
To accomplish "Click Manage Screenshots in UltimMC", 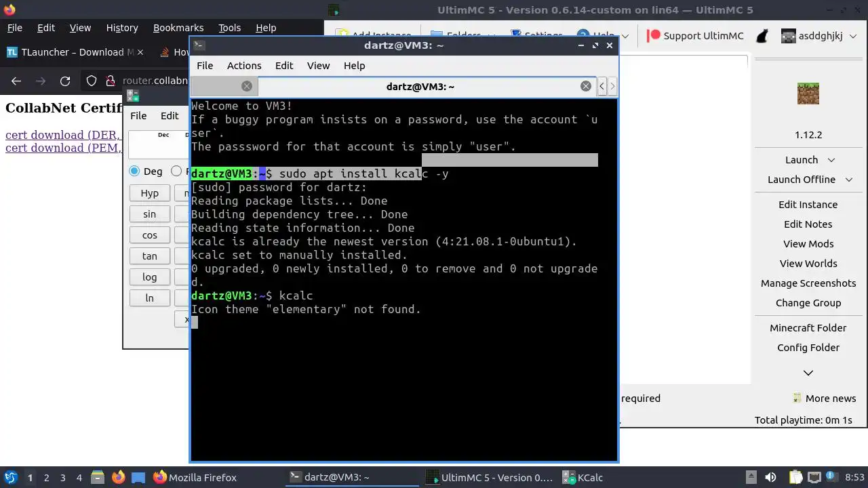I will point(808,283).
